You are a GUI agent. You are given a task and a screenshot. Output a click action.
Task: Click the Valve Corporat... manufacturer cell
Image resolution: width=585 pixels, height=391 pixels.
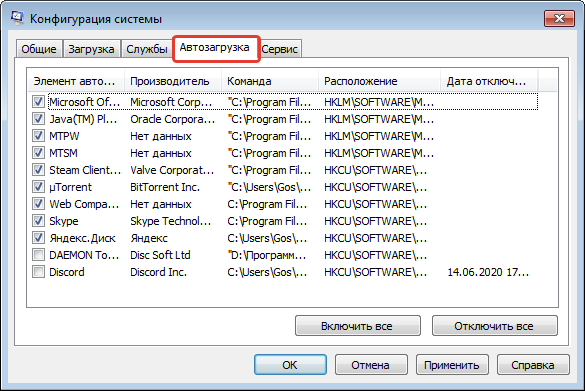pyautogui.click(x=172, y=170)
